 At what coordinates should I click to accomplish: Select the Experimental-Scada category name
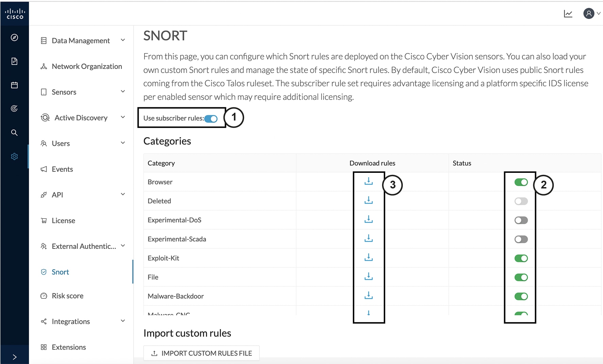click(177, 239)
